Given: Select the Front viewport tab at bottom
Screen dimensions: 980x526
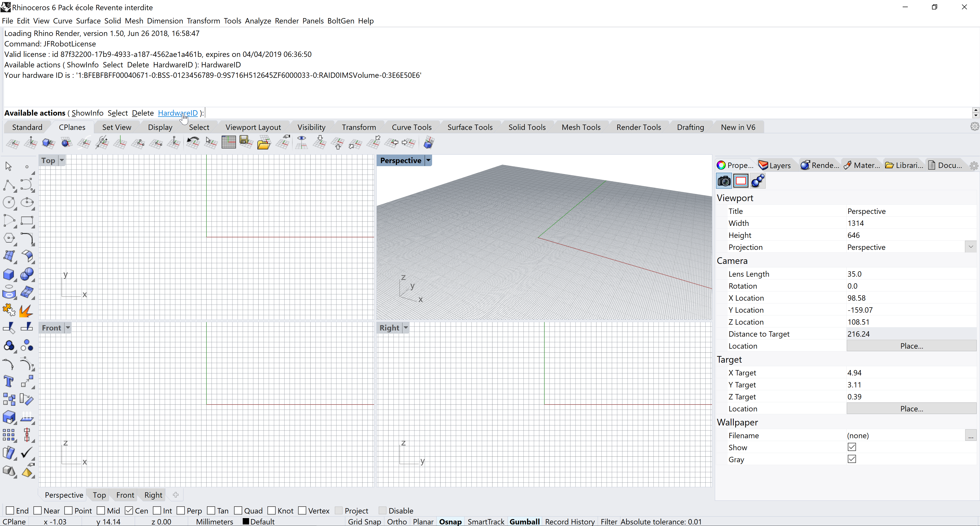Looking at the screenshot, I should point(125,495).
